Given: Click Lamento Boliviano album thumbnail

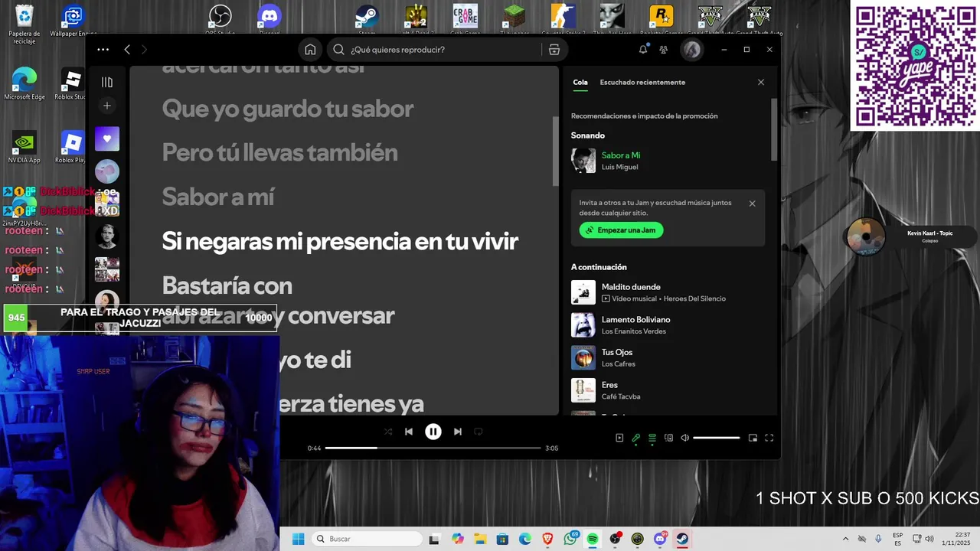Looking at the screenshot, I should (x=583, y=325).
